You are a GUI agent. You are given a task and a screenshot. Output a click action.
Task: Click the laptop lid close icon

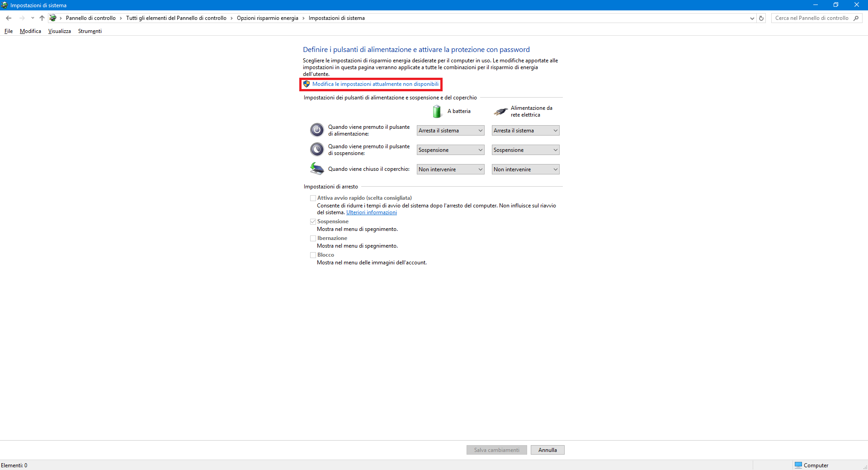tap(316, 169)
